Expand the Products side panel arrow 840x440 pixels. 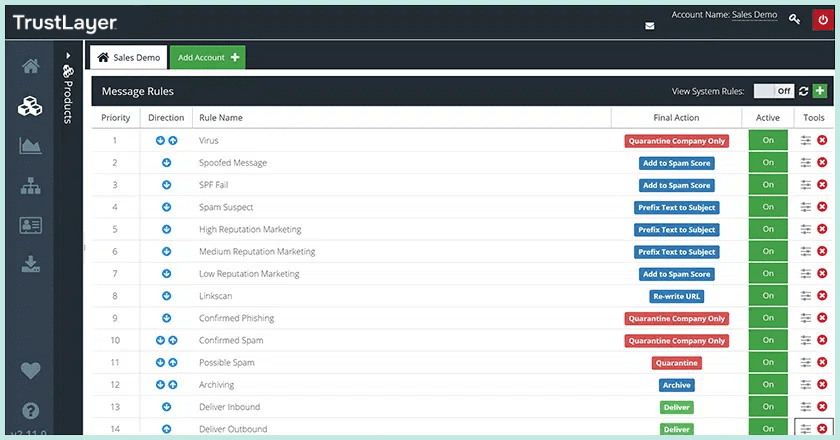pyautogui.click(x=68, y=56)
